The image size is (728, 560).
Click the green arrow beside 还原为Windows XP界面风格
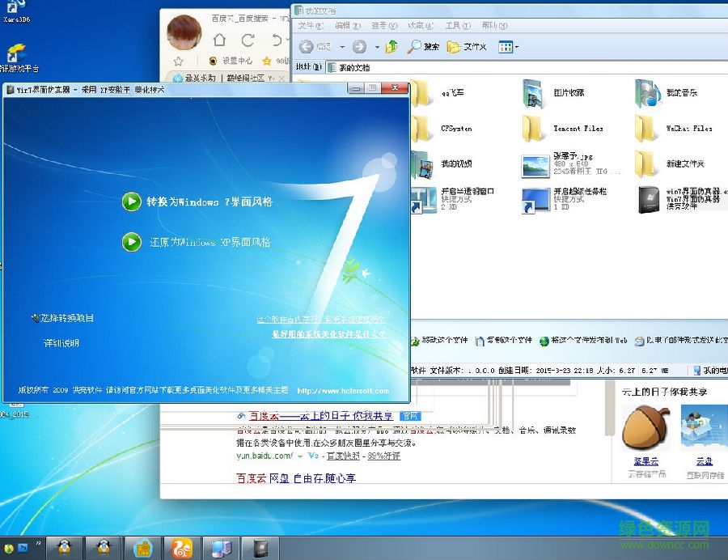(132, 242)
